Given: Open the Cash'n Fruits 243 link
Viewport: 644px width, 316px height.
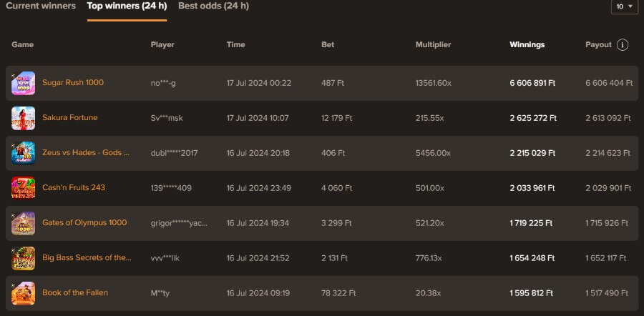Looking at the screenshot, I should 74,188.
